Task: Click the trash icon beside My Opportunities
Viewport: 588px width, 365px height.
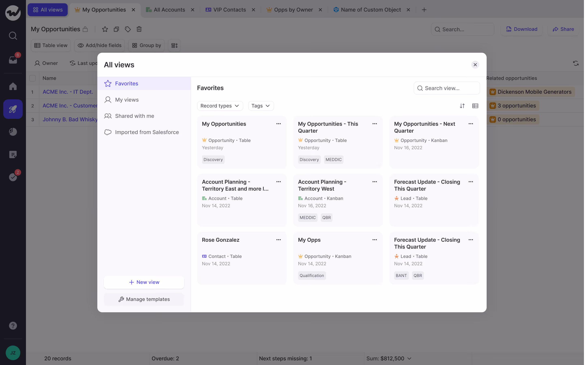Action: [139, 29]
